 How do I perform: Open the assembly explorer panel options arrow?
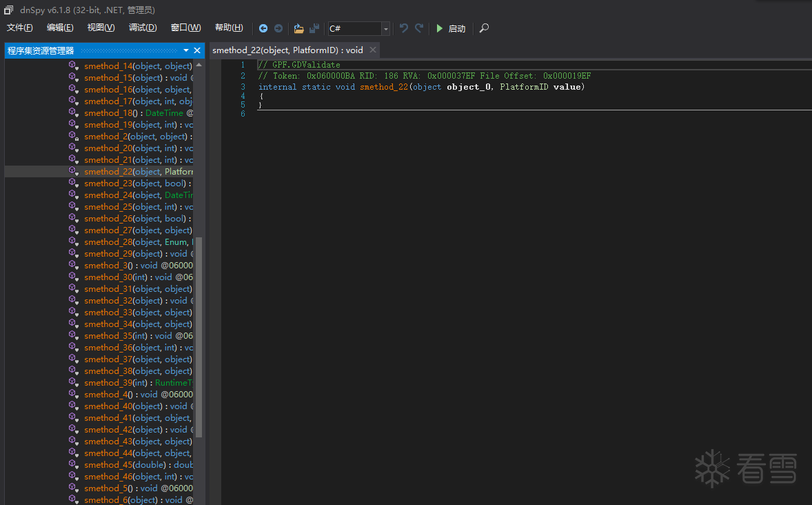(186, 50)
